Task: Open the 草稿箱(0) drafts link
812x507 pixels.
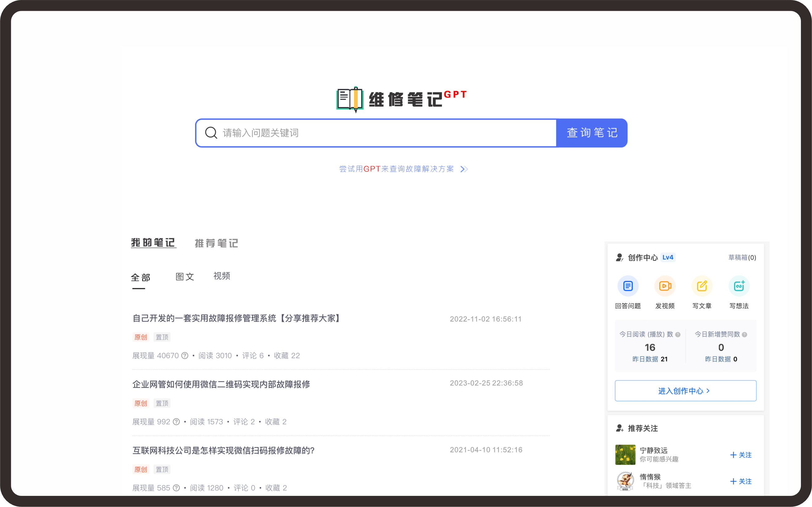Action: (x=742, y=258)
